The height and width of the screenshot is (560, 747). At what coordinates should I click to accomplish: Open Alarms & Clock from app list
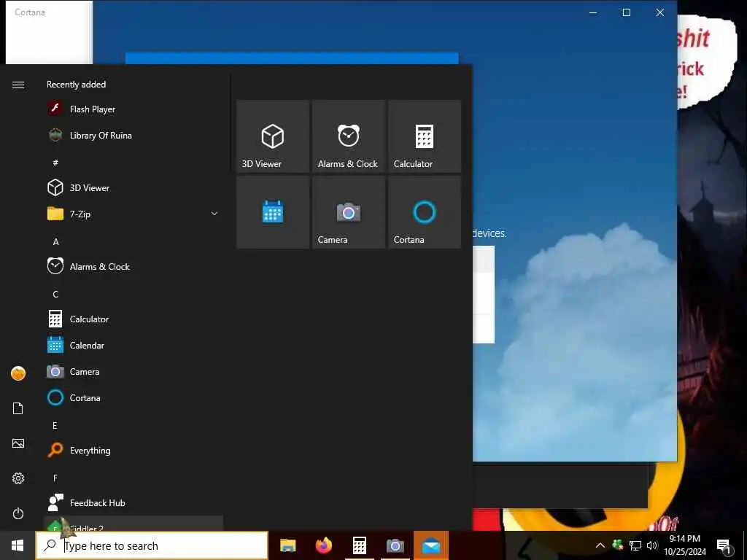[133, 266]
